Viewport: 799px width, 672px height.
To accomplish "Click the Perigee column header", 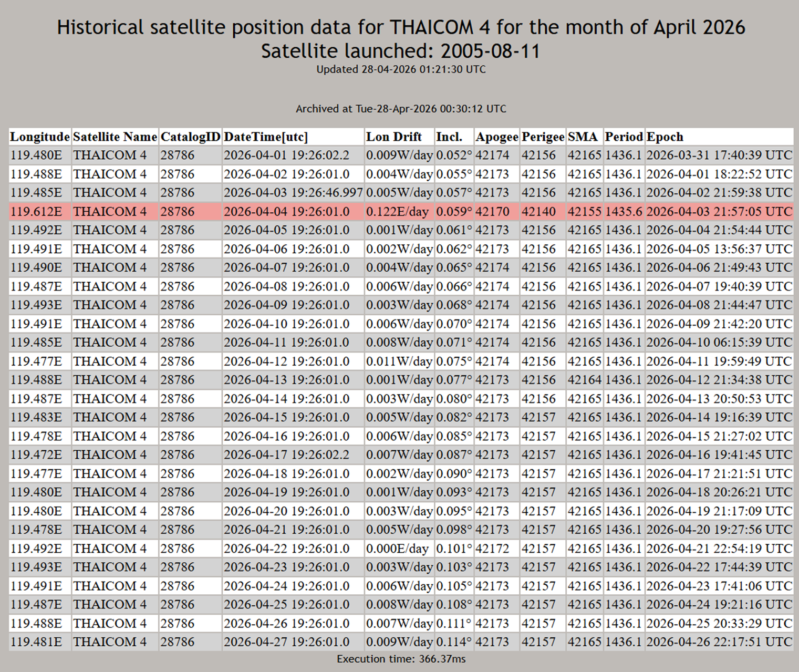I will tap(543, 137).
